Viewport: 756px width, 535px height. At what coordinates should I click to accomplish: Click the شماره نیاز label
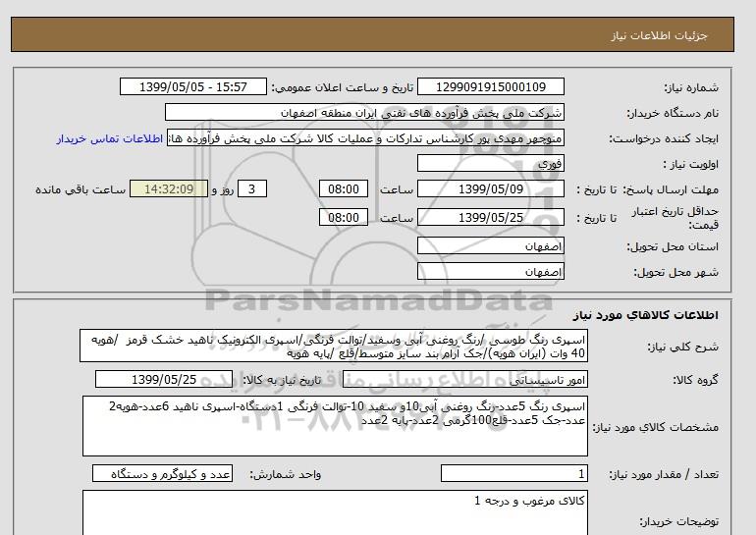(x=691, y=87)
